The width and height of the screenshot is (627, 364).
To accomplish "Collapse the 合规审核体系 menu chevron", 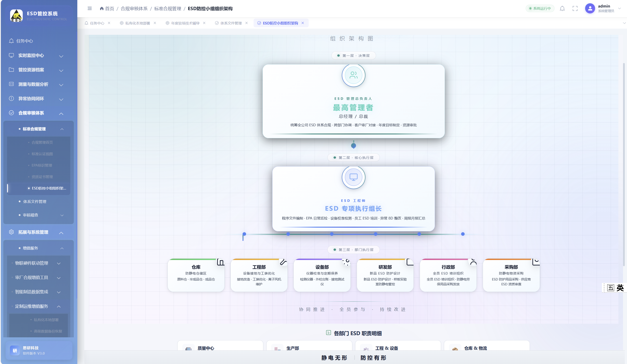I will click(x=61, y=114).
